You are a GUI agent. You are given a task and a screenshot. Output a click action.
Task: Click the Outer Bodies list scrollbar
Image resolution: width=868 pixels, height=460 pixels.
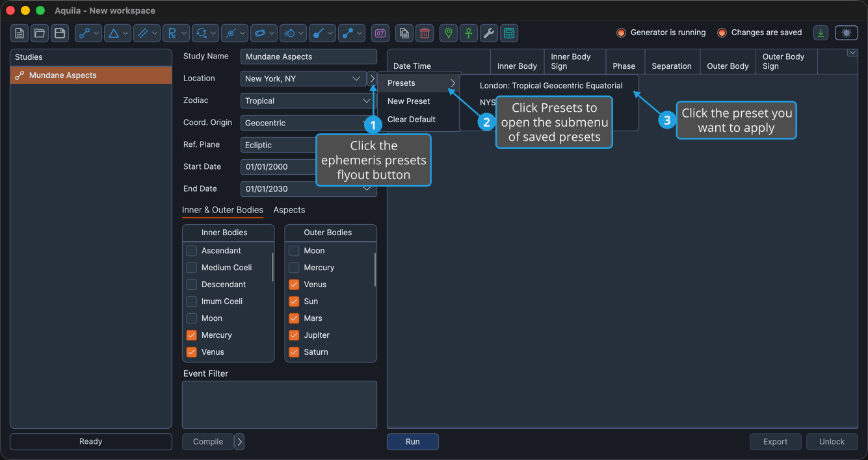point(375,269)
